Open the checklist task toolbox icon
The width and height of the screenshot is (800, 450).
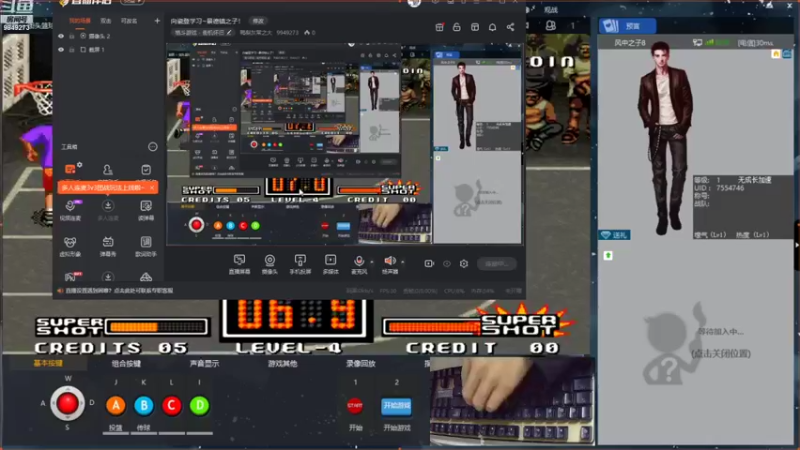(x=146, y=170)
